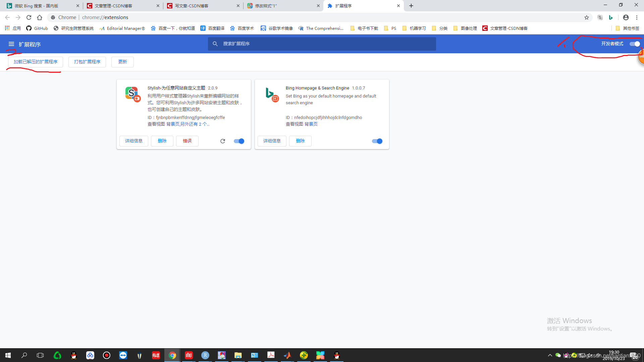This screenshot has width=644, height=362.
Task: Bookmark this page with the star icon
Action: click(x=587, y=17)
